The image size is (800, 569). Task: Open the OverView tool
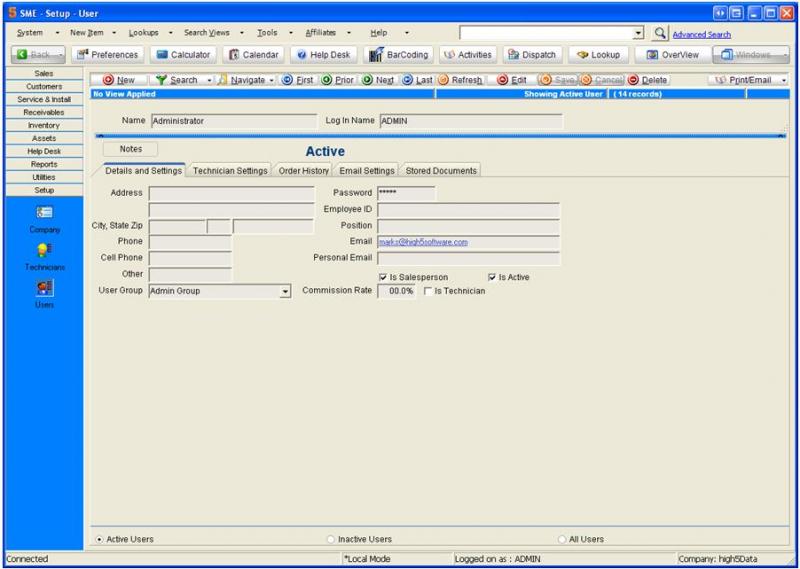(x=673, y=55)
